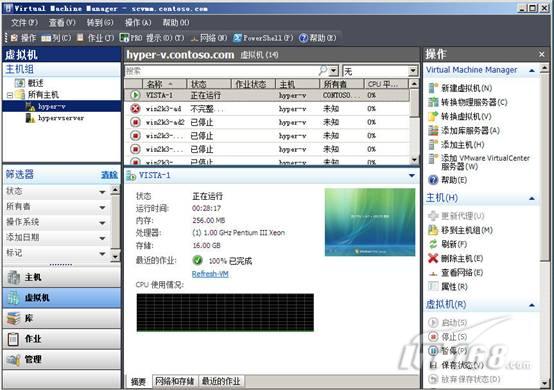Open the 管理 navigation view
The width and height of the screenshot is (554, 390).
(61, 360)
